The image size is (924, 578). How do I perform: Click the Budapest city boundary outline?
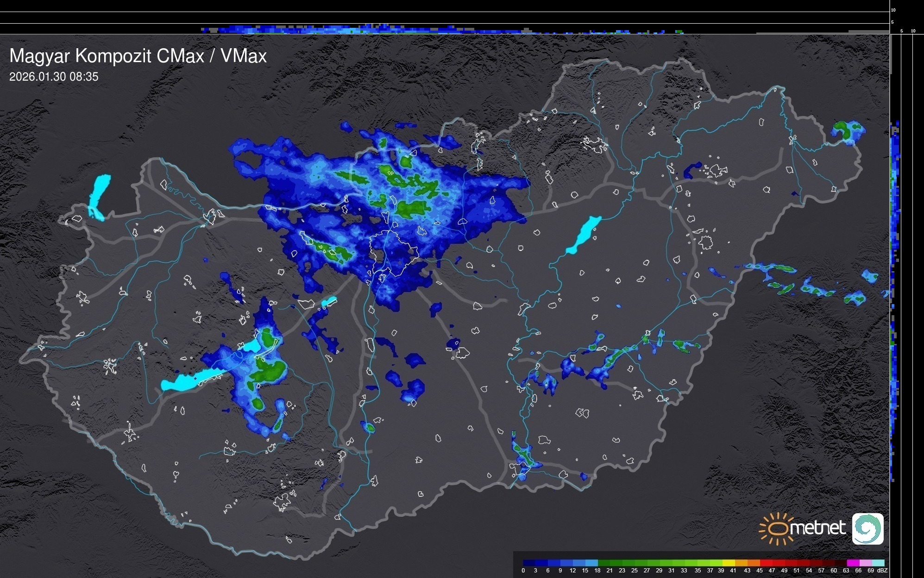pos(394,253)
